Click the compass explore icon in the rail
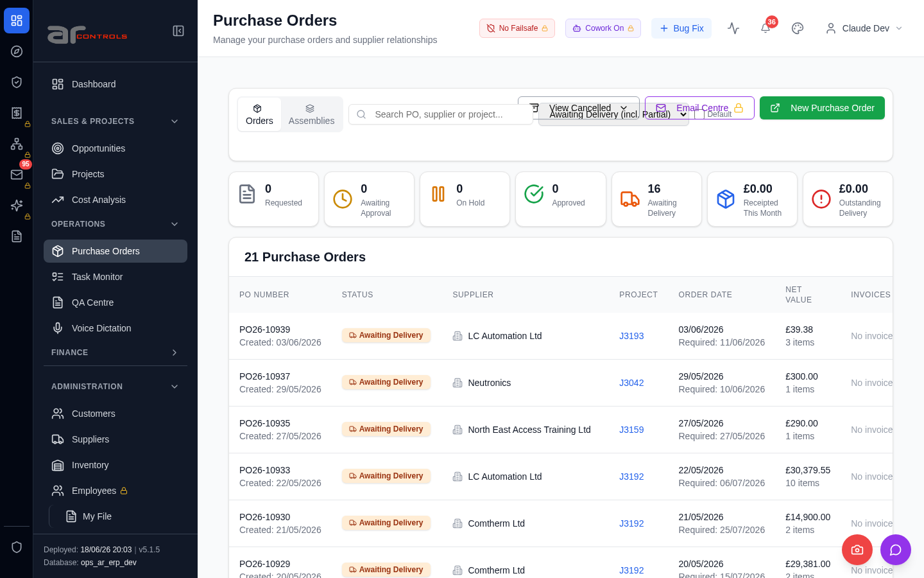The width and height of the screenshot is (924, 578). 17,51
